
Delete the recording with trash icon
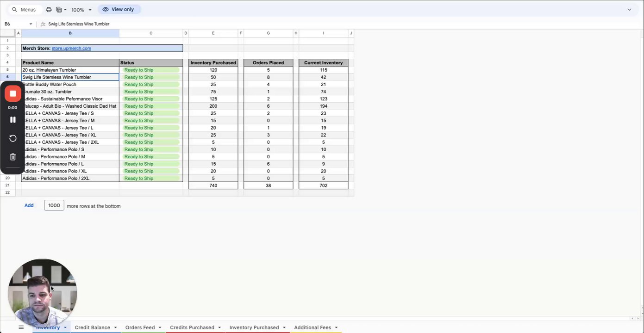13,157
